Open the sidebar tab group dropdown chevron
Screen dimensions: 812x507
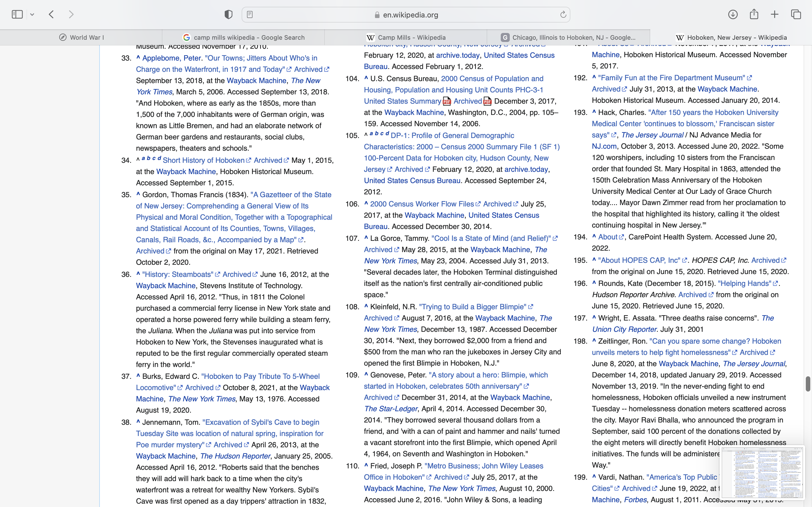click(32, 14)
